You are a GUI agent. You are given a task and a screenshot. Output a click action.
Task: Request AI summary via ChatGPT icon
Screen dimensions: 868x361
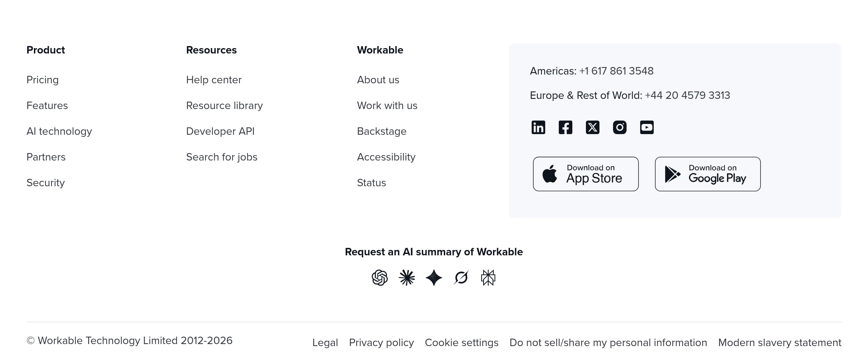click(379, 278)
